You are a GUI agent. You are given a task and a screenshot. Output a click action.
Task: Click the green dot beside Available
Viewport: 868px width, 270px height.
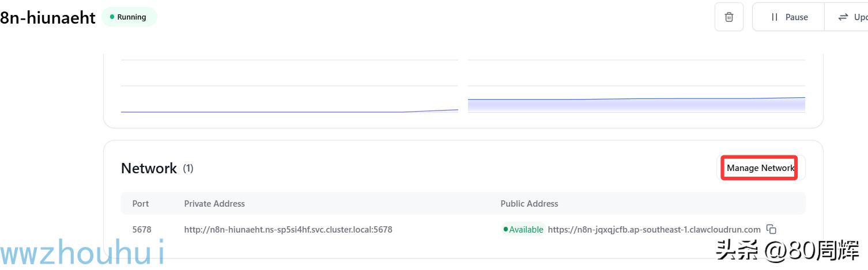505,229
